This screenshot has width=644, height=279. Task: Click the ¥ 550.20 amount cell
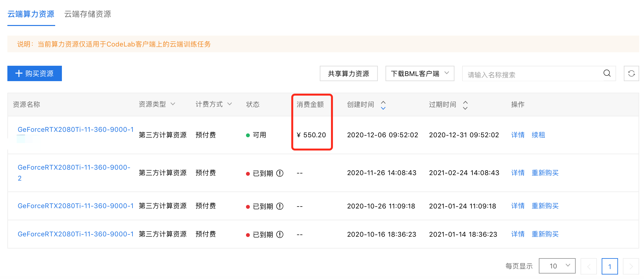(x=311, y=135)
